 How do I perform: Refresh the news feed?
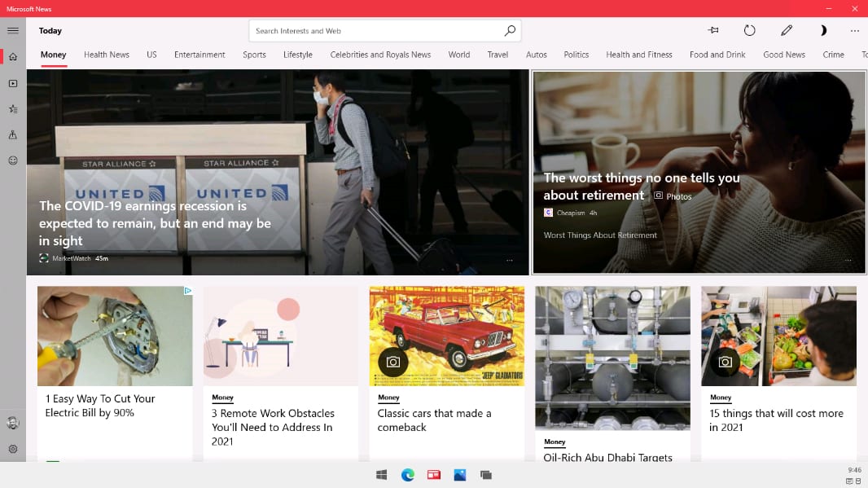coord(749,31)
